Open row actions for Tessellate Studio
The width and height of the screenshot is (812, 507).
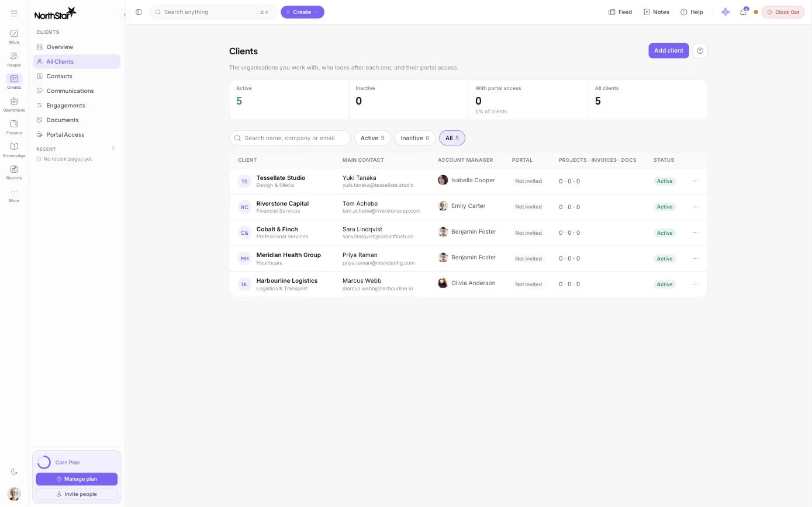[x=695, y=181]
